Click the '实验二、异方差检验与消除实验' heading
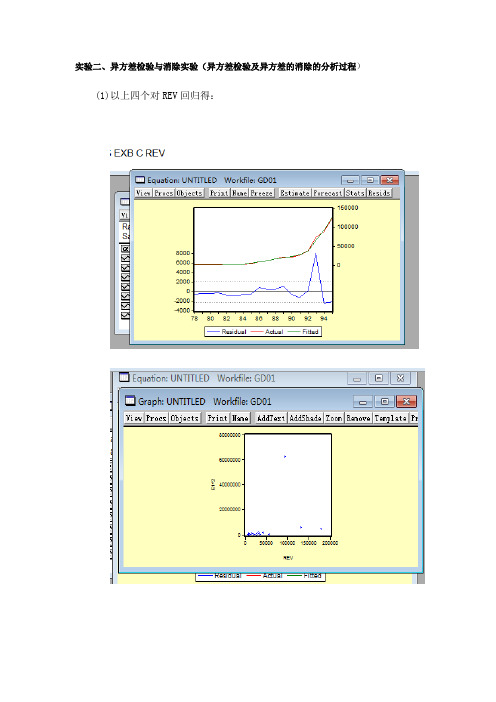Viewport: 496px width, 702px height. click(x=136, y=67)
